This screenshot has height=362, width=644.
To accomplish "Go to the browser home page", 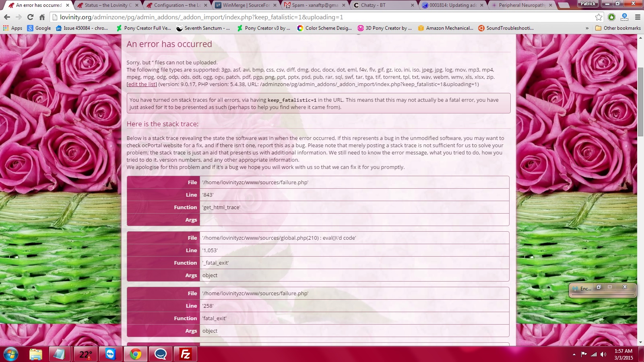I will pos(42,17).
